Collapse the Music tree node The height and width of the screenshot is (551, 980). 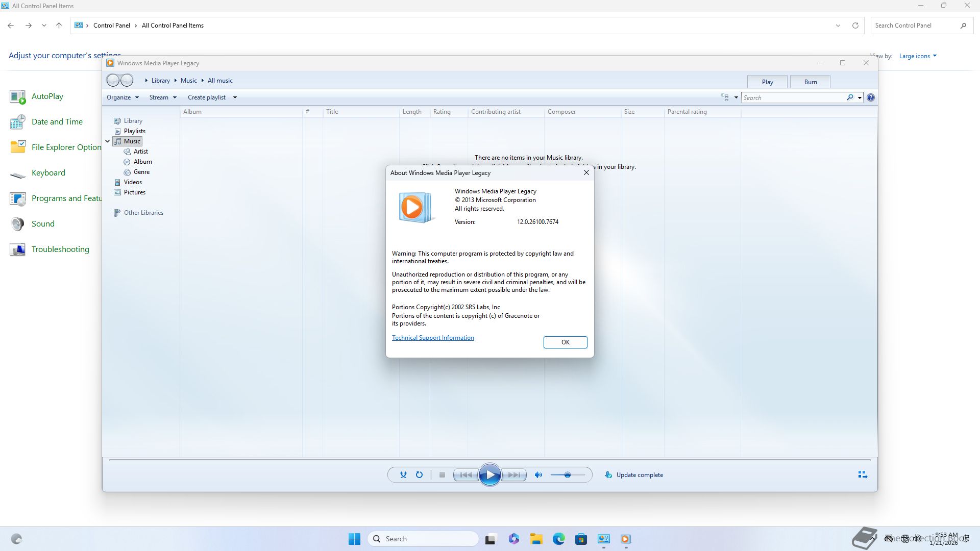point(108,141)
